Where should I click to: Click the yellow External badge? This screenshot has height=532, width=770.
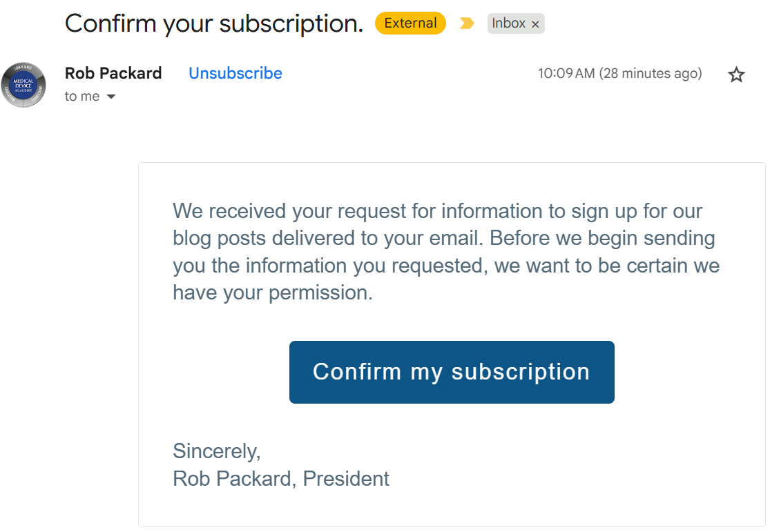(x=410, y=23)
